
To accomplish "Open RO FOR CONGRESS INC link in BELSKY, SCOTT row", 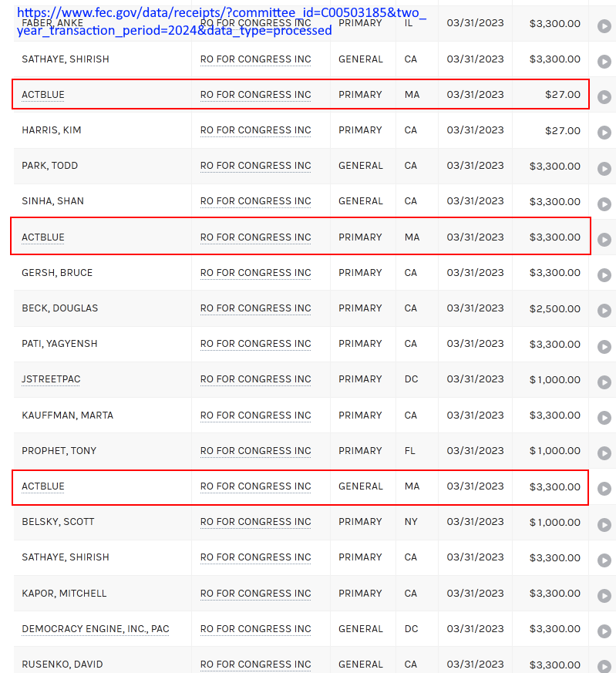I will (x=255, y=521).
